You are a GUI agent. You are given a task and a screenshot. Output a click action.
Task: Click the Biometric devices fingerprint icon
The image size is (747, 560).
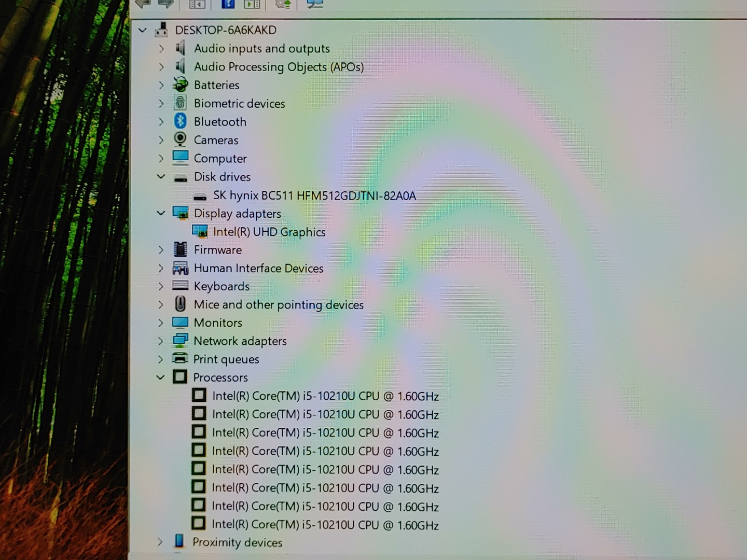(180, 103)
